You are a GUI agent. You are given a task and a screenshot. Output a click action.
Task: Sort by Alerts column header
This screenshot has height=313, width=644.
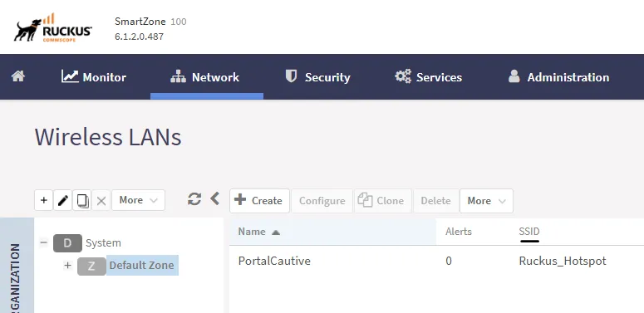pos(459,232)
